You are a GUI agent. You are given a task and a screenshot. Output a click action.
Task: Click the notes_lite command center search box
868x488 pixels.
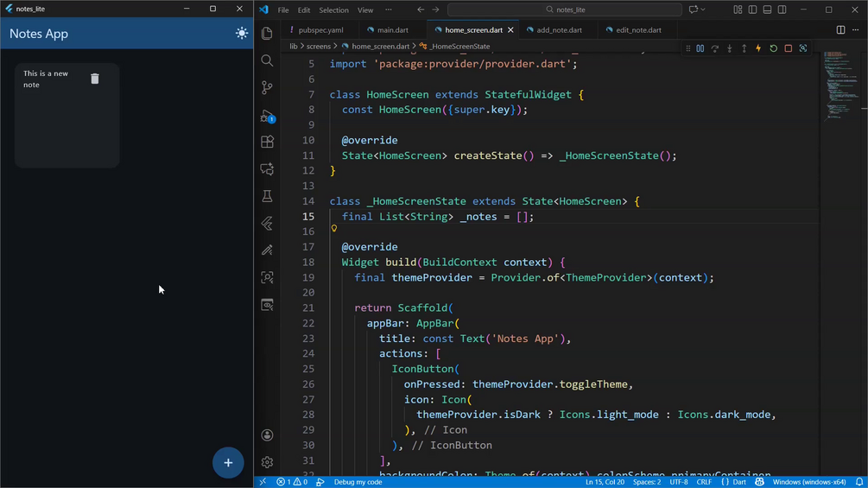[x=565, y=10]
